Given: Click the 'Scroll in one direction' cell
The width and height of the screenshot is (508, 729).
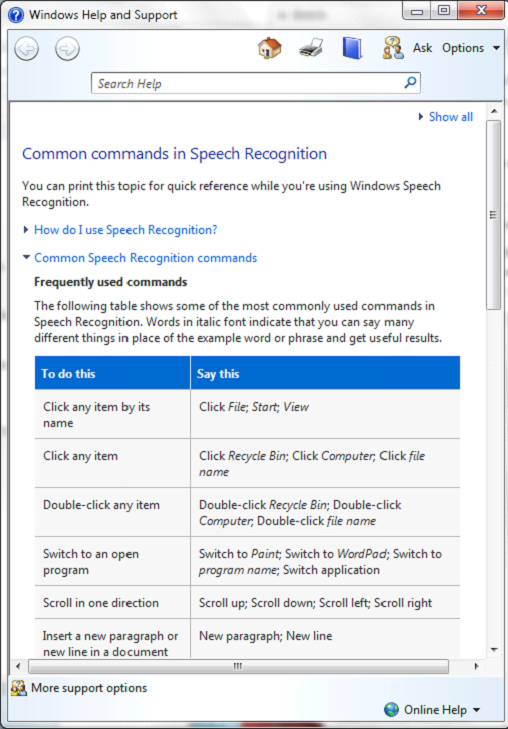Looking at the screenshot, I should [112, 603].
